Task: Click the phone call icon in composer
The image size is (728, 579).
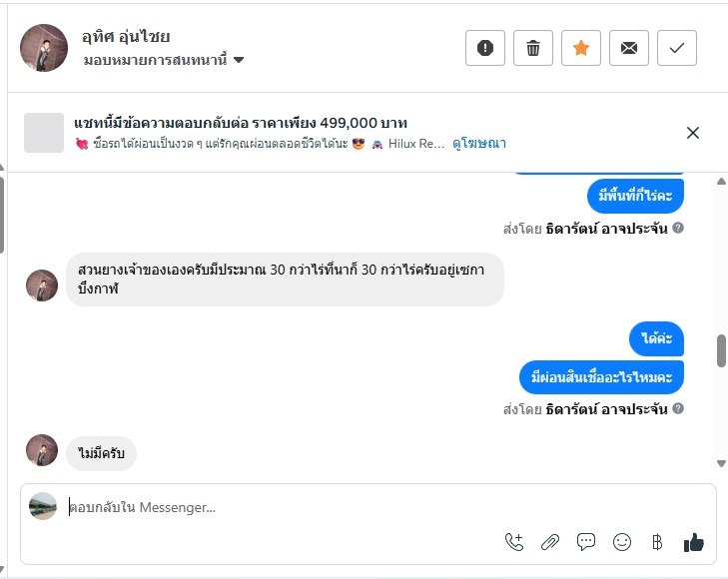Action: (514, 542)
